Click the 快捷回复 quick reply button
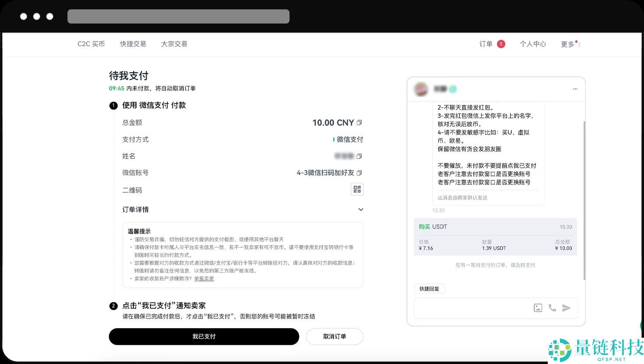Viewport: 644px width, 364px height. pyautogui.click(x=429, y=288)
